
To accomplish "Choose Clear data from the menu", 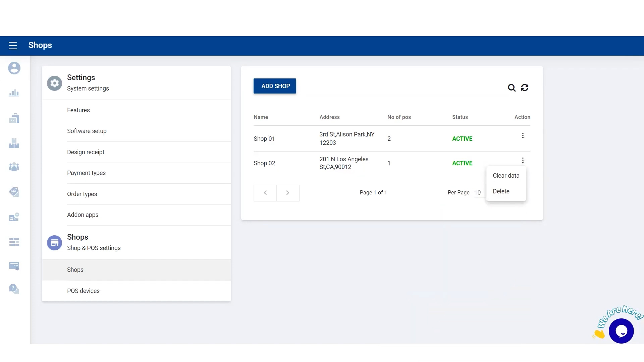I will (x=506, y=176).
